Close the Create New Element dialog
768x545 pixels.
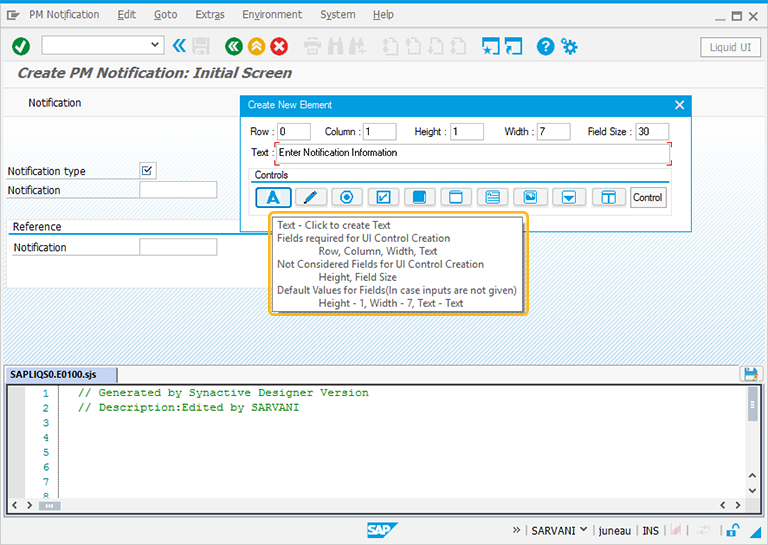pyautogui.click(x=679, y=105)
